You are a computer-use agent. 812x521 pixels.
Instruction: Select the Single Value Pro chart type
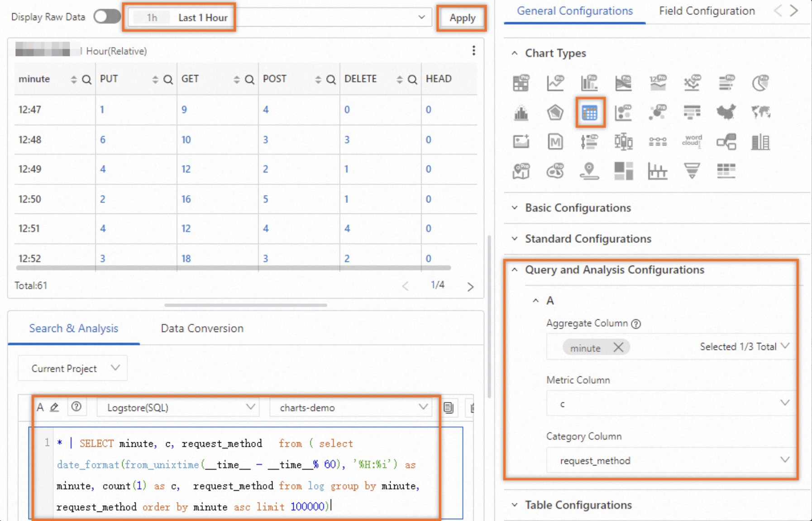[x=658, y=83]
